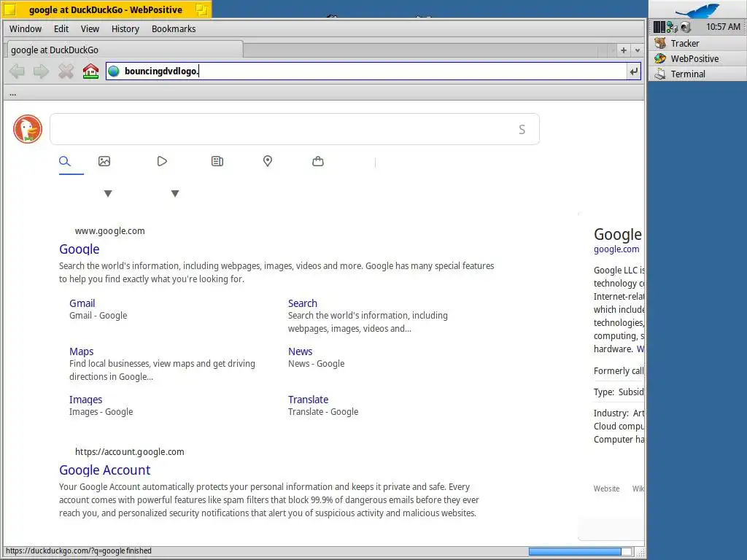Click the 10:57 AM clock

tap(723, 27)
